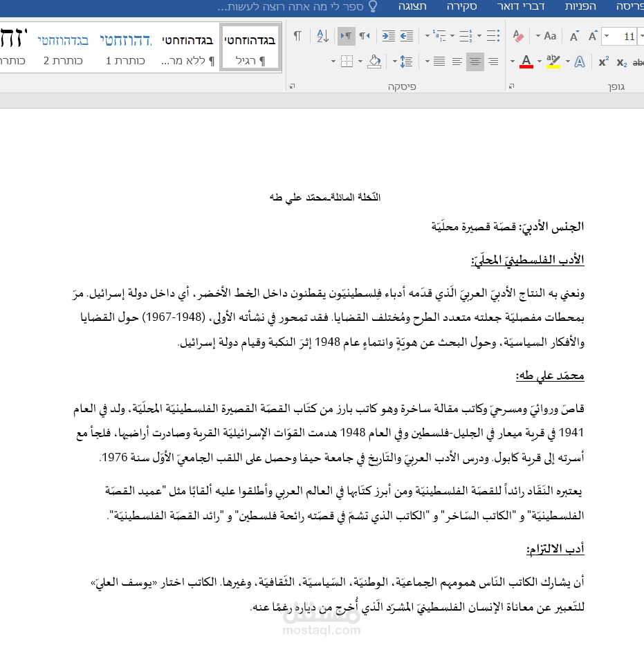Apply yellow text highlight color
Screen dimensions: 644x650
[553, 62]
